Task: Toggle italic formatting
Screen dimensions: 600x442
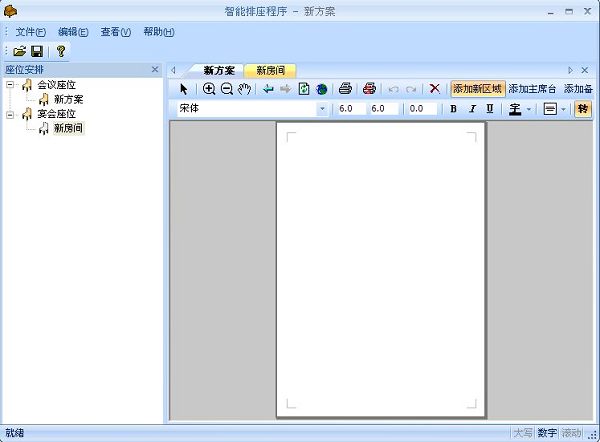Action: [x=472, y=109]
